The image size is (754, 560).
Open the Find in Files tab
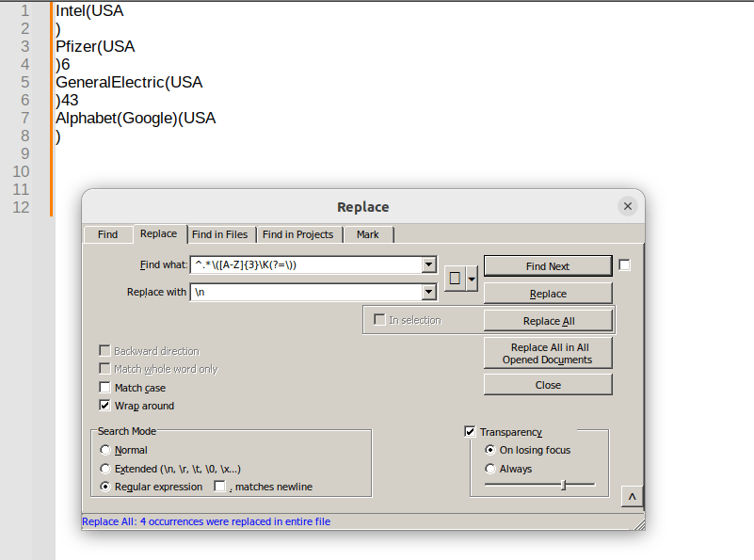[219, 234]
